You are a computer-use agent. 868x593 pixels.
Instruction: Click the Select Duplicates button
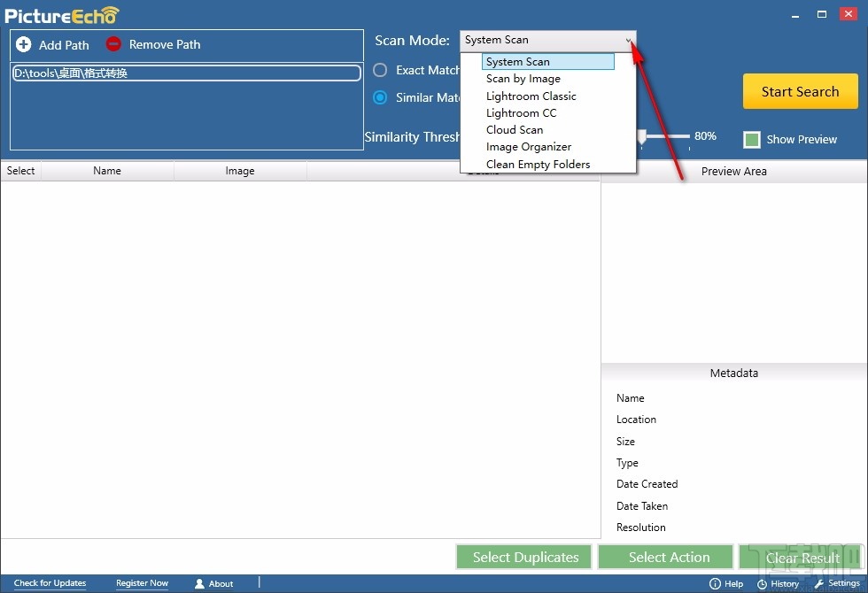coord(523,557)
